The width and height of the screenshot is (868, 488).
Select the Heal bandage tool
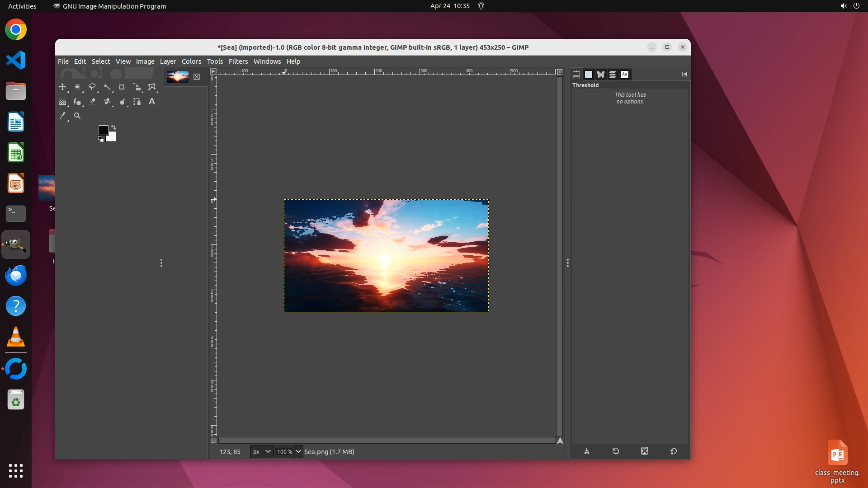[x=107, y=102]
